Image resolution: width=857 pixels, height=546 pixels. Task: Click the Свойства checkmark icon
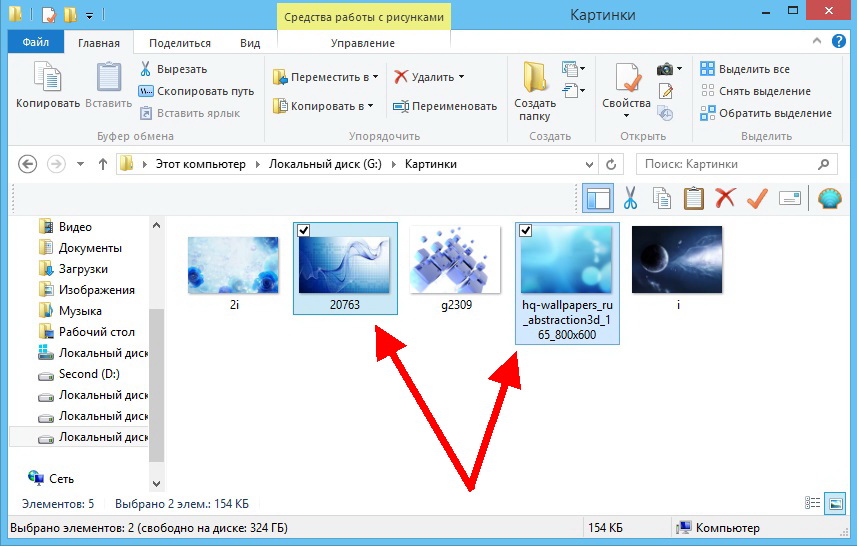click(626, 77)
